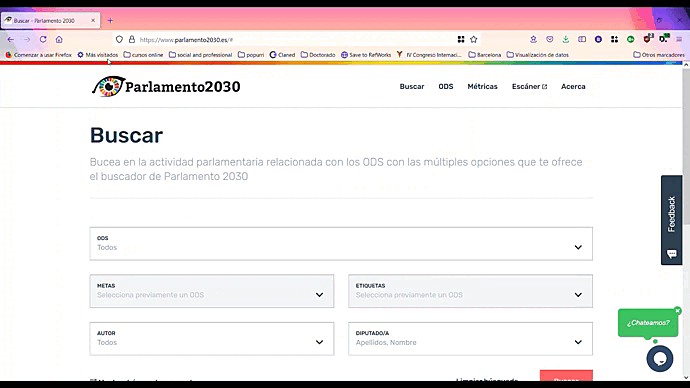Open the Visualización de datos bookmark folder

tap(538, 55)
